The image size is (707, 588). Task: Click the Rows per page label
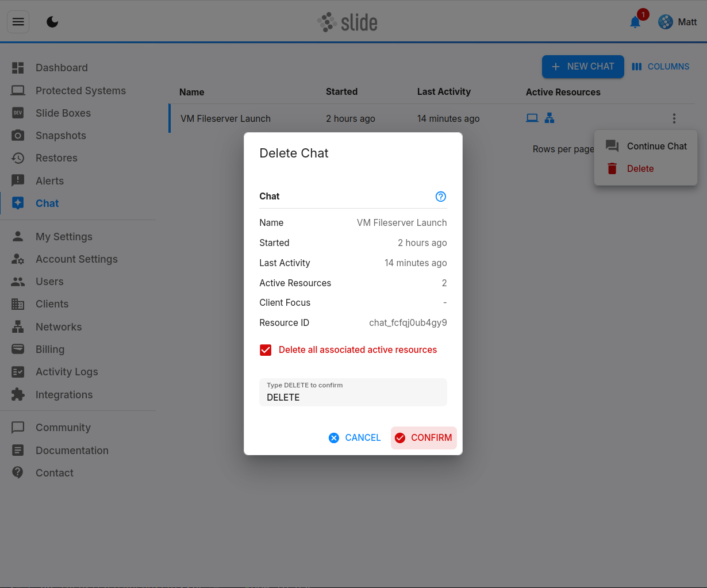pos(563,149)
